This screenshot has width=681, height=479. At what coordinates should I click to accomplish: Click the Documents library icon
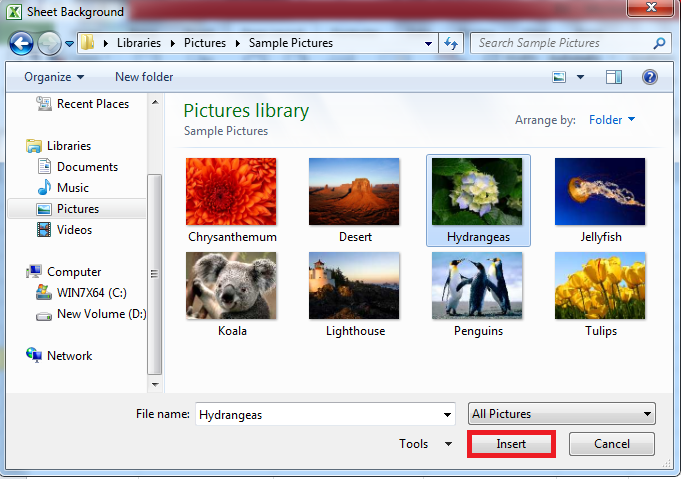pyautogui.click(x=44, y=166)
